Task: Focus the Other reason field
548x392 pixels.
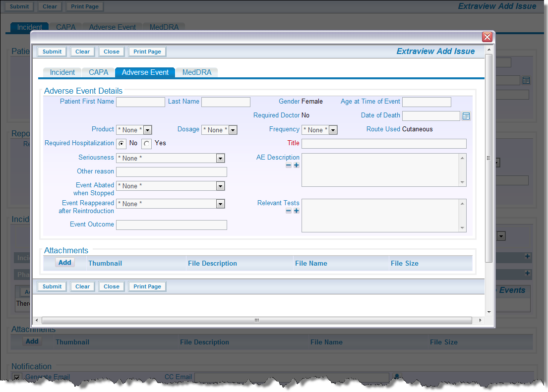Action: (172, 172)
